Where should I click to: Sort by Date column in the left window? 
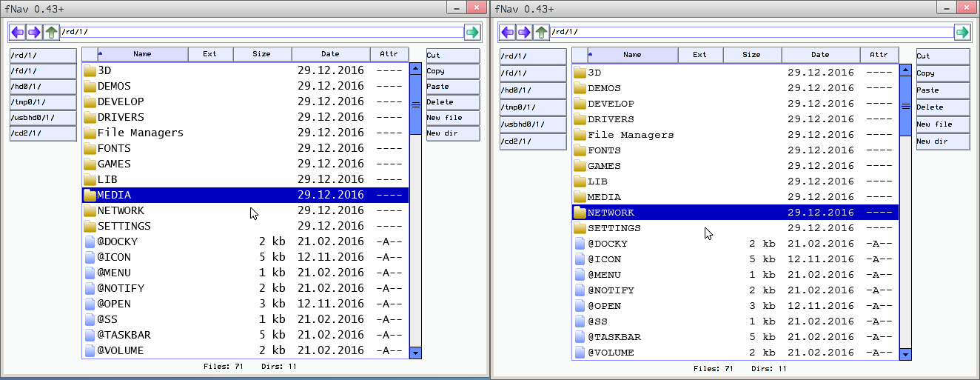coord(330,54)
